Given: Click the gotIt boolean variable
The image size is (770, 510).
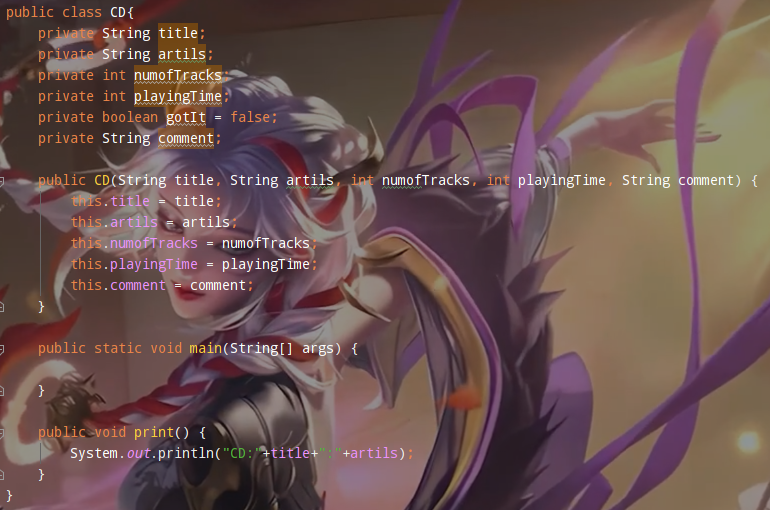Looking at the screenshot, I should pyautogui.click(x=186, y=117).
